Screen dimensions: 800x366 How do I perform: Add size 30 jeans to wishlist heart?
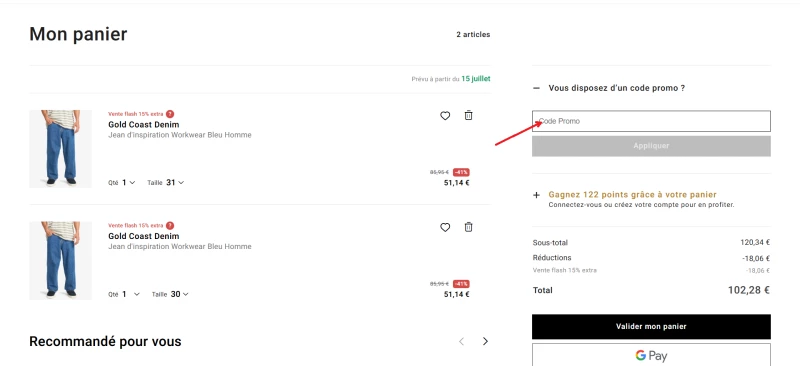(445, 228)
